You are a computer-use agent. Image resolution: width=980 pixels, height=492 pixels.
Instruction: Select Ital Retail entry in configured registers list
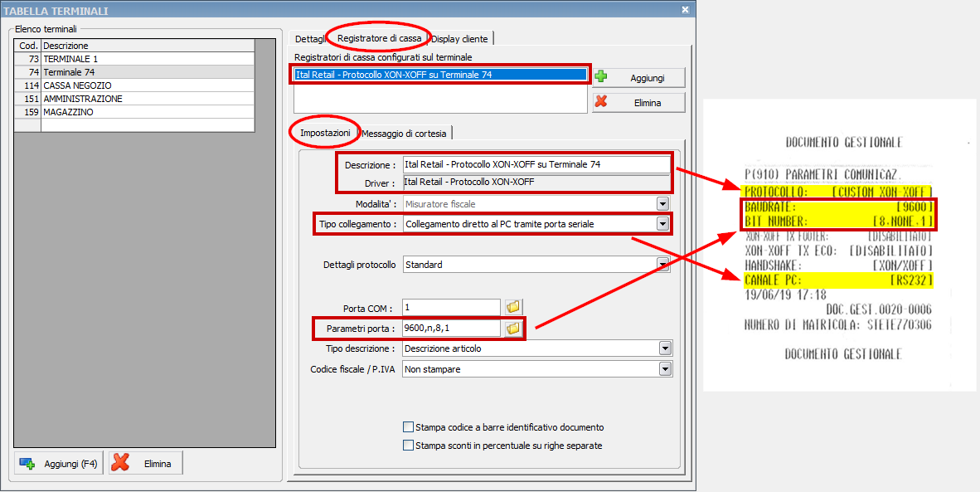(x=439, y=75)
